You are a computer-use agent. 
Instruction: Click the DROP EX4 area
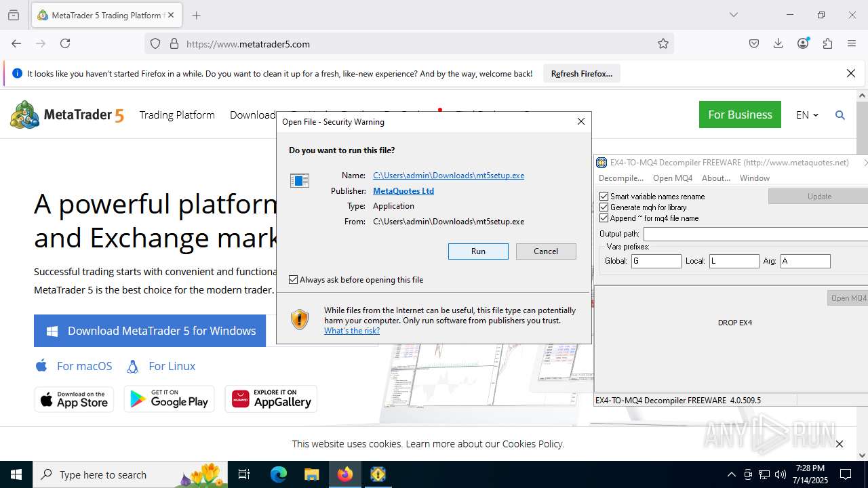pyautogui.click(x=734, y=323)
